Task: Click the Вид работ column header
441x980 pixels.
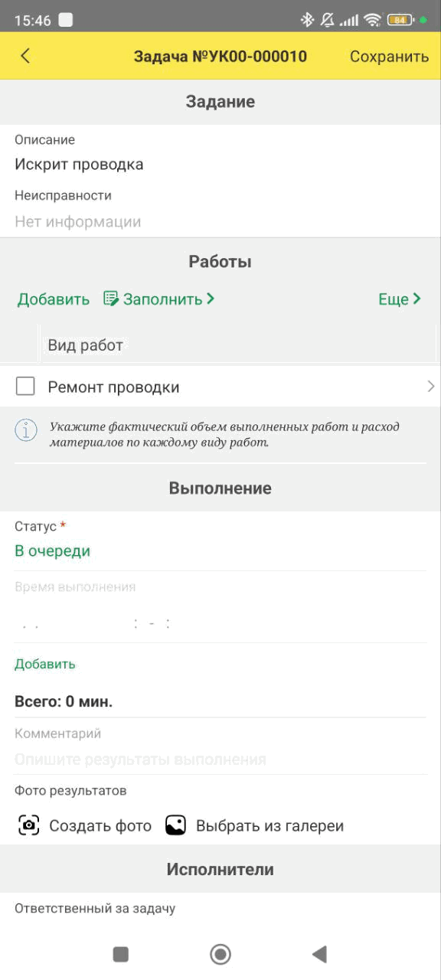Action: point(86,345)
